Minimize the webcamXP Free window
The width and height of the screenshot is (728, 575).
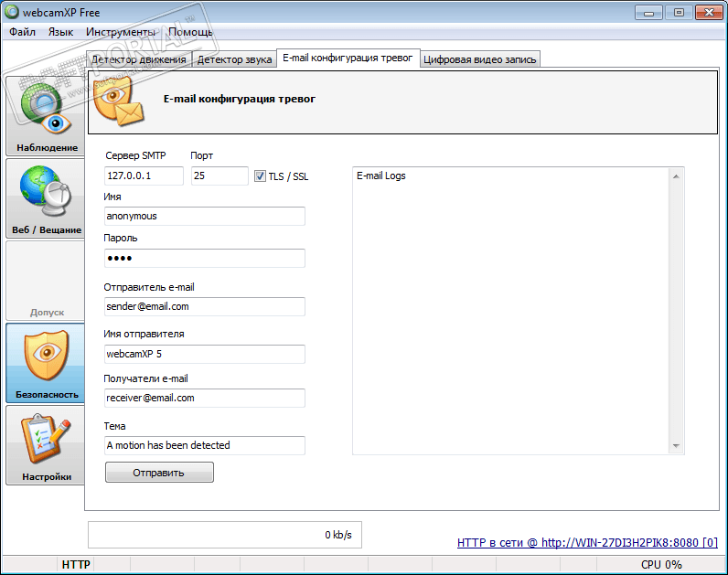click(x=648, y=13)
